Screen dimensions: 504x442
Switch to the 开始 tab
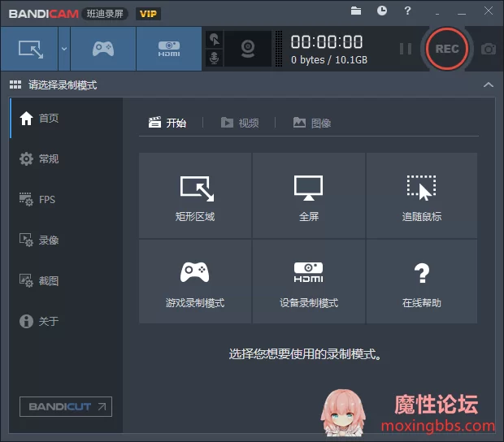click(167, 123)
